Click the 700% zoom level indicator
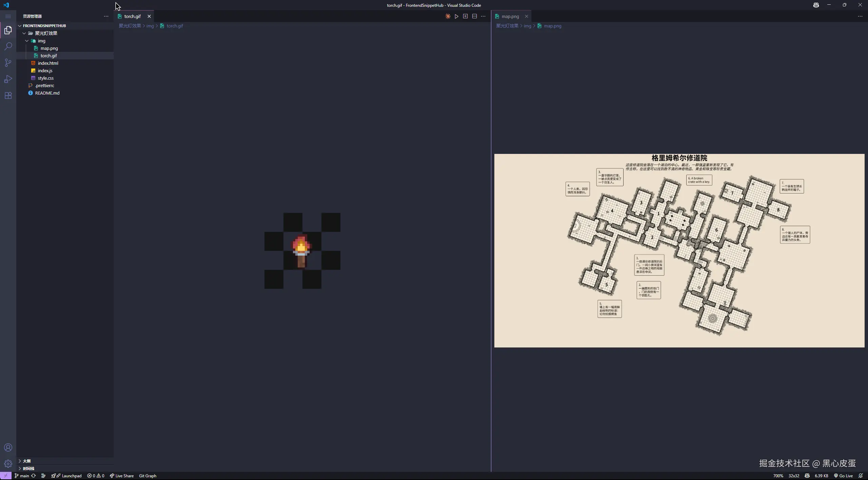868x480 pixels. point(778,476)
